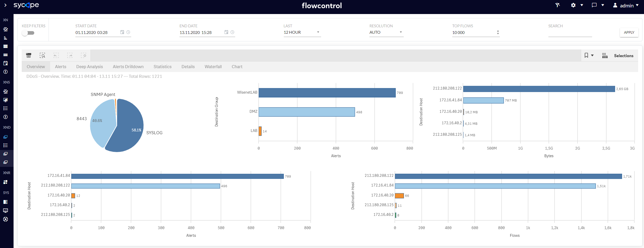This screenshot has width=644, height=248.
Task: Open the panel layout icon under SYS
Action: click(5, 202)
